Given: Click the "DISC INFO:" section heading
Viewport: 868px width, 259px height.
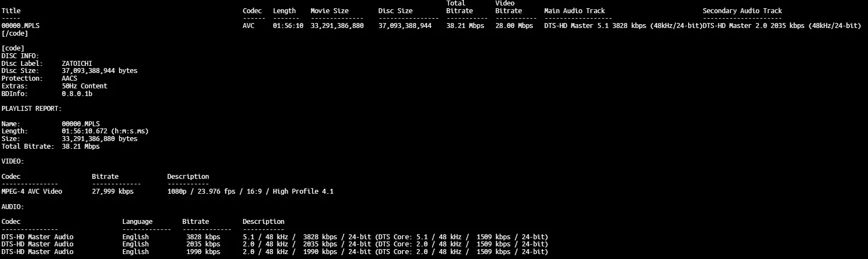Looking at the screenshot, I should tap(20, 56).
